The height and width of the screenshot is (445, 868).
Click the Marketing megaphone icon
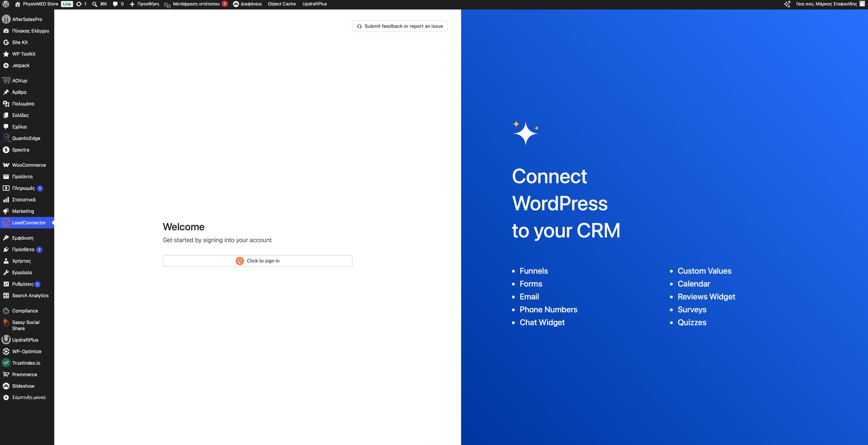6,211
